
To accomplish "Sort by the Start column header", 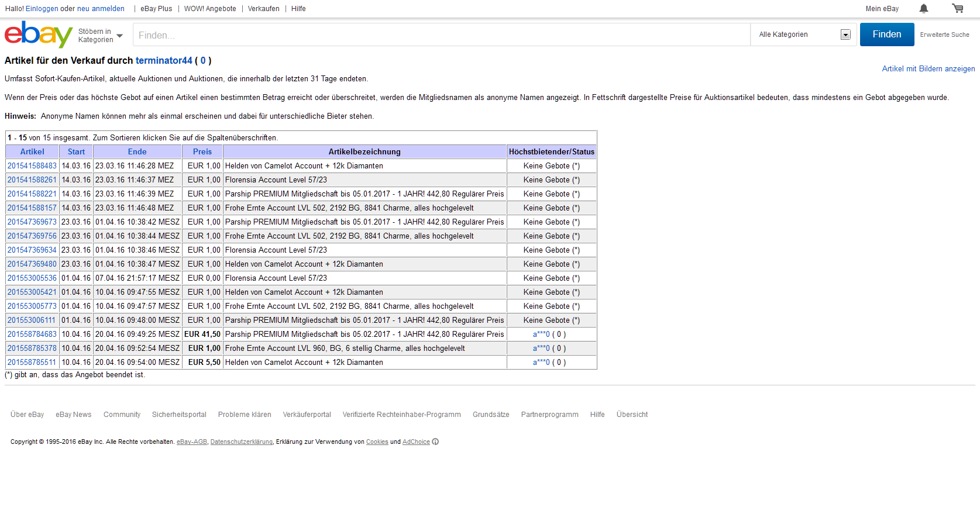I will 76,152.
